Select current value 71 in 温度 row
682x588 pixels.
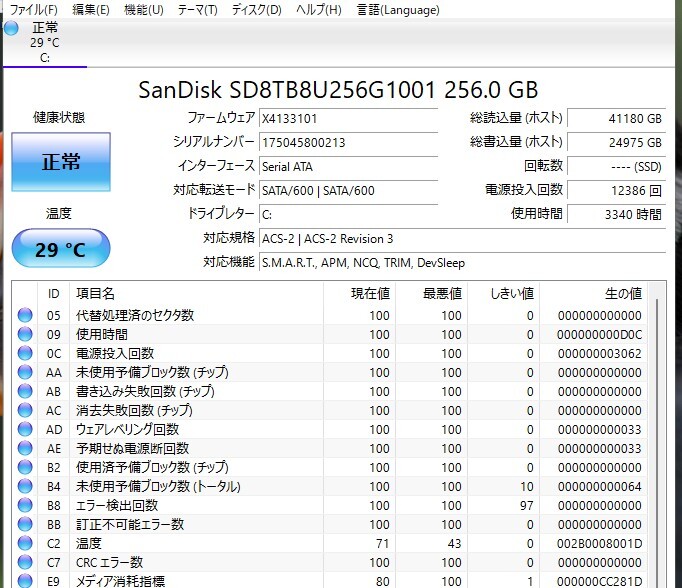tap(382, 544)
